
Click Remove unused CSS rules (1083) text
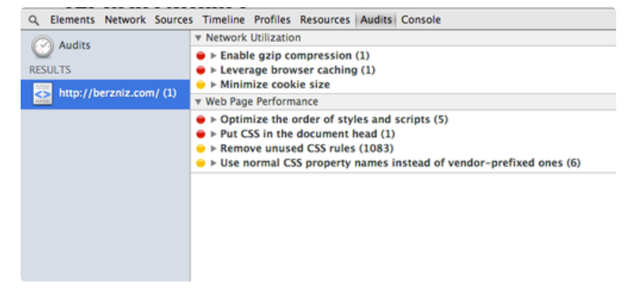(x=307, y=149)
